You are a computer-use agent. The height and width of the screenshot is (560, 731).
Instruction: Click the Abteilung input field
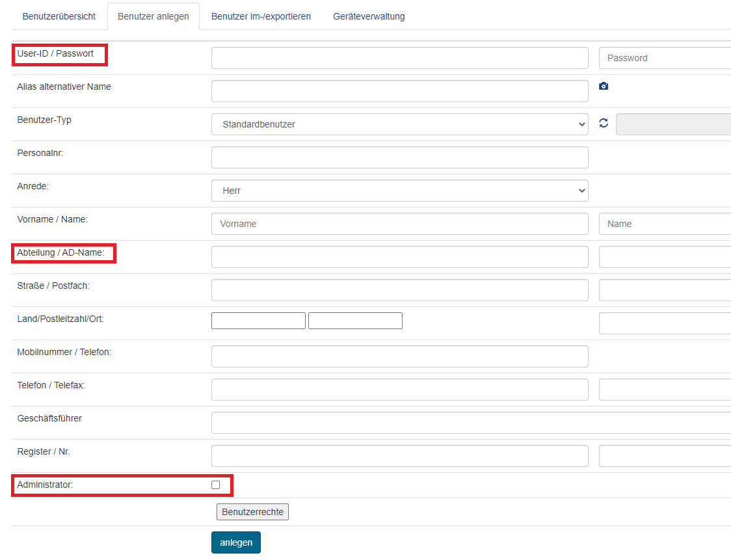(399, 257)
